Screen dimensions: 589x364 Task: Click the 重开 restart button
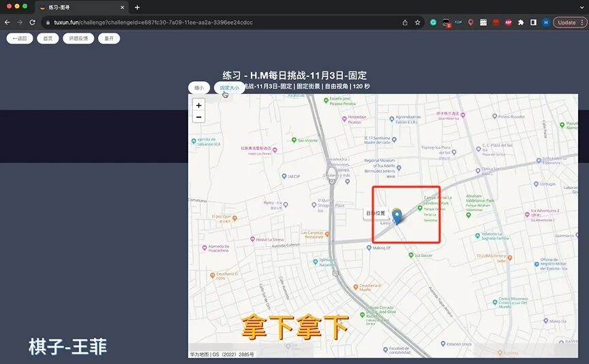click(109, 38)
